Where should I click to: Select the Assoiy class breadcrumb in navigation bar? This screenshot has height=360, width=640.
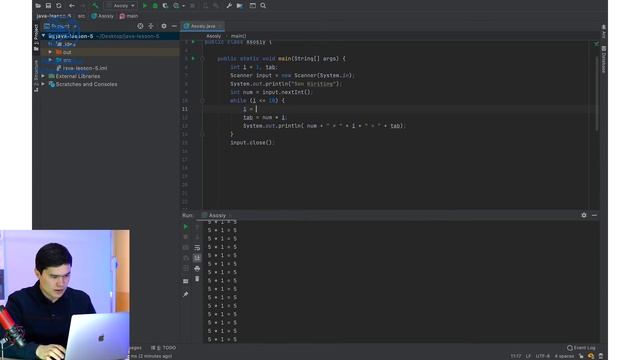pos(102,16)
